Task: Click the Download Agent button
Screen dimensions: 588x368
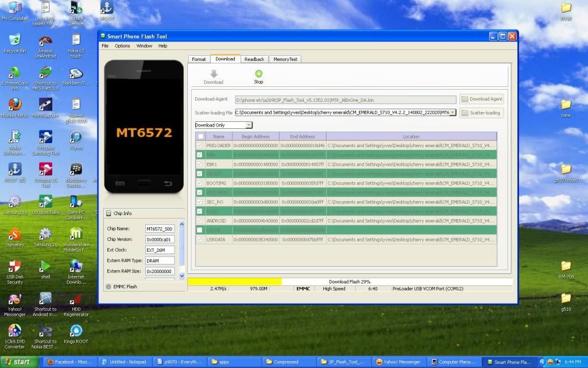Action: click(x=481, y=99)
